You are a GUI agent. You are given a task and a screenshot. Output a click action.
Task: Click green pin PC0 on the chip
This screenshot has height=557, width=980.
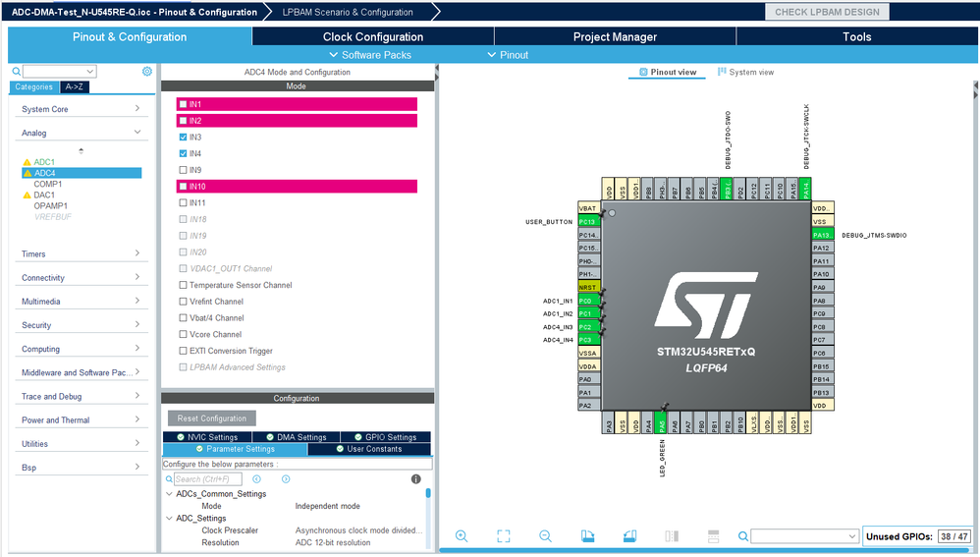pyautogui.click(x=588, y=301)
